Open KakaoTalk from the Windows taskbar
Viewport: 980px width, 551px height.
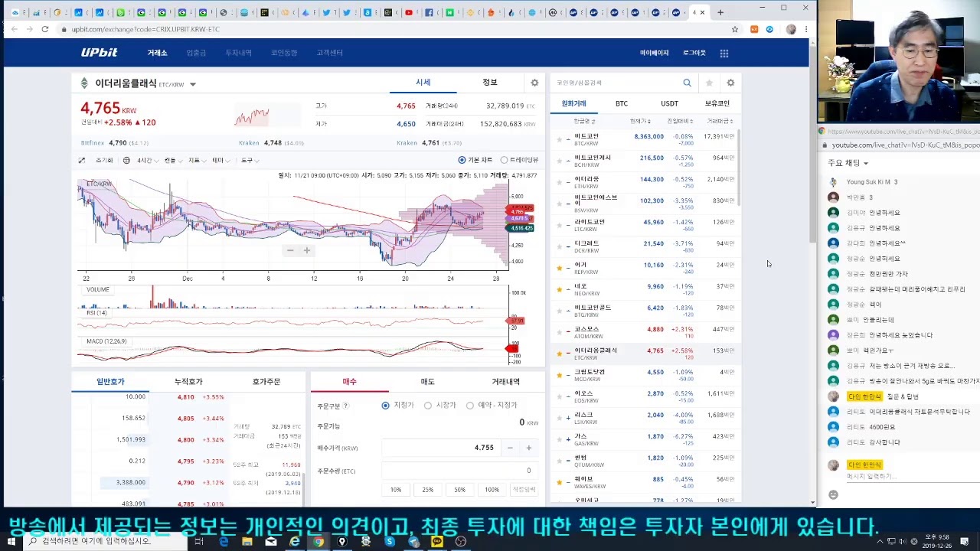coord(437,542)
